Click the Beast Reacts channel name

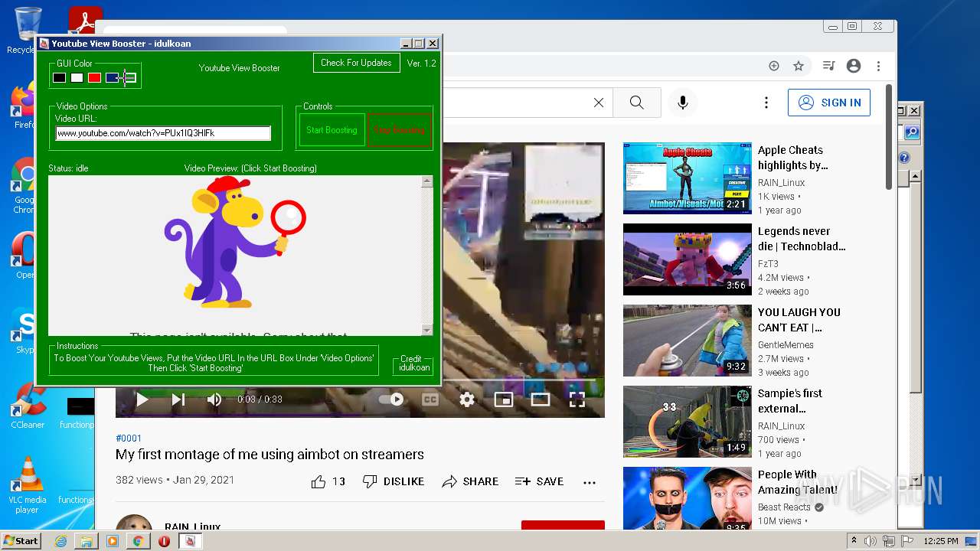click(784, 507)
